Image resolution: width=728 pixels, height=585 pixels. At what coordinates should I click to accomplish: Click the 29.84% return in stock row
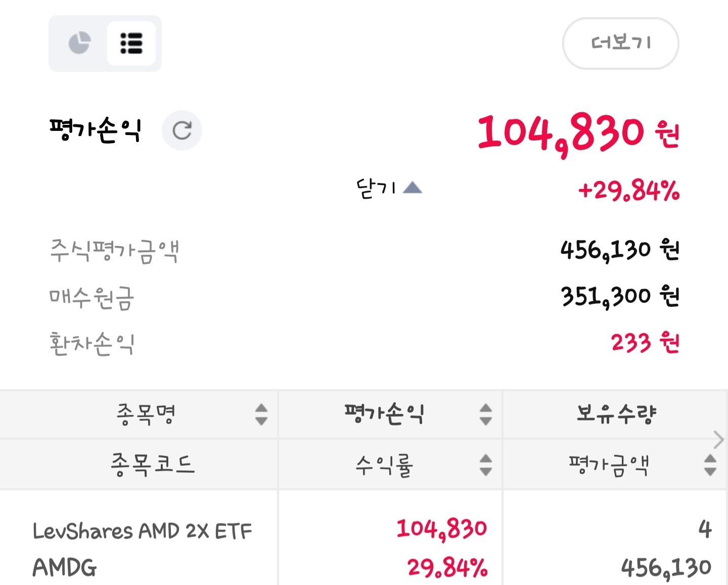click(447, 568)
